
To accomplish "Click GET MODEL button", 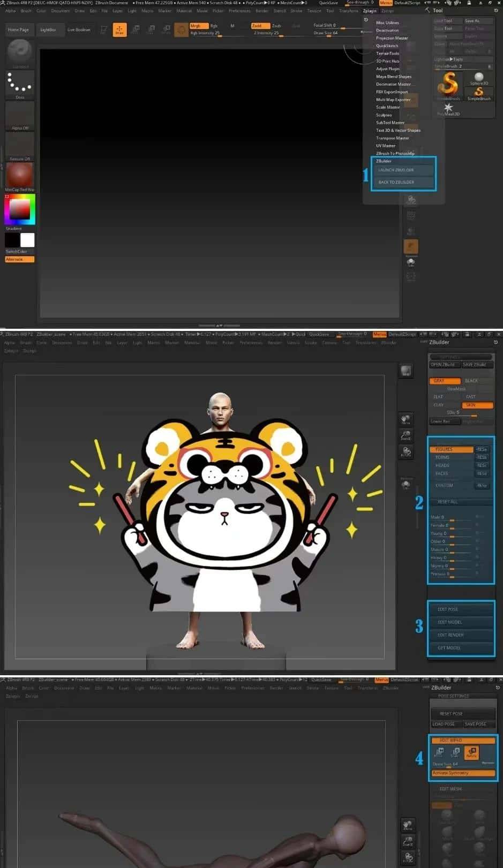I will [461, 648].
